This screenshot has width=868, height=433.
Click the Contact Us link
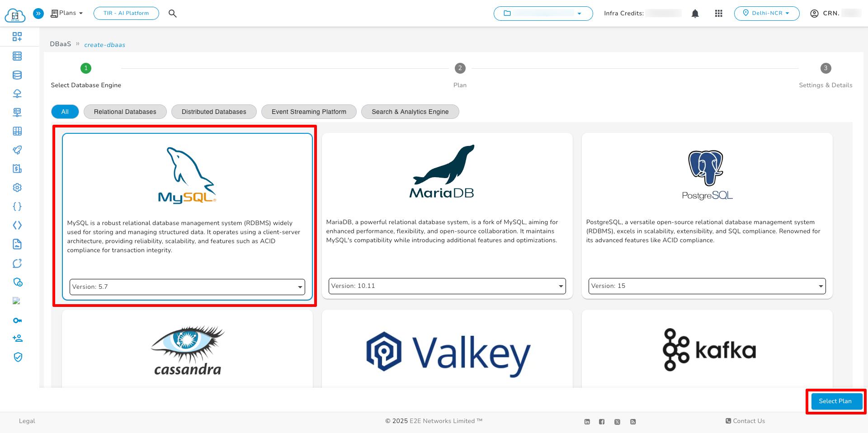coord(745,421)
